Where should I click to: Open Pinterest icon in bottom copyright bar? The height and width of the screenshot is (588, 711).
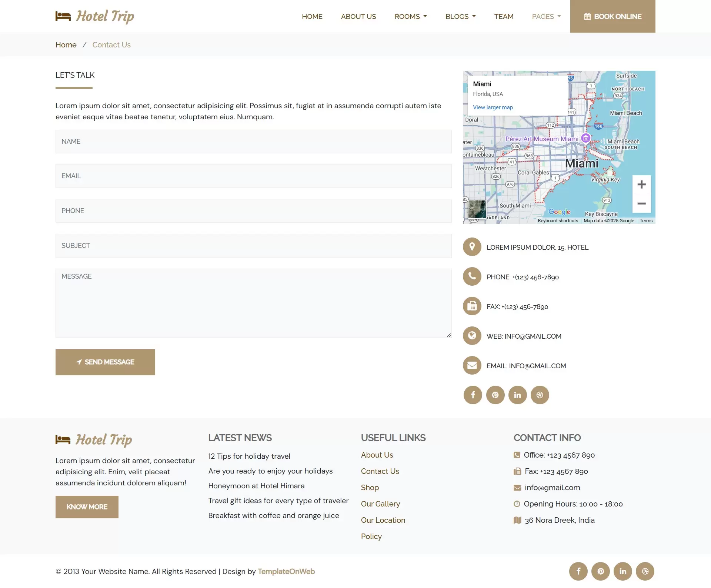(601, 571)
